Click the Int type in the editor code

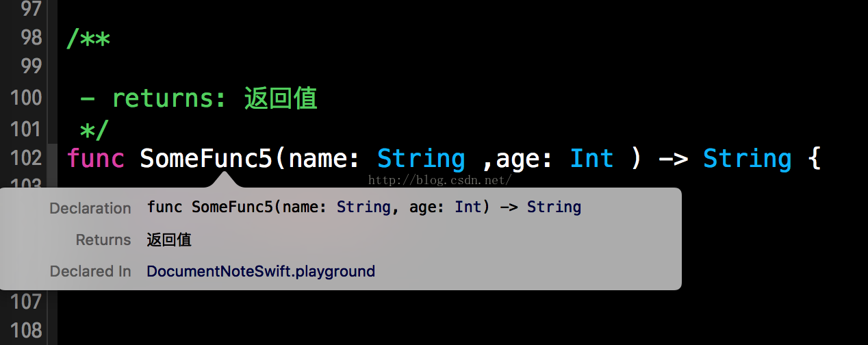click(x=591, y=159)
